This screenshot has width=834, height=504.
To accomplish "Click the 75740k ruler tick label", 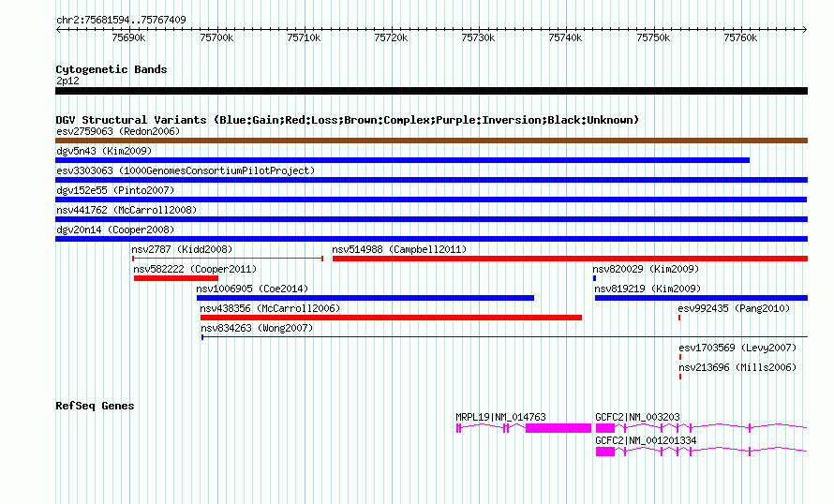I will [x=565, y=37].
